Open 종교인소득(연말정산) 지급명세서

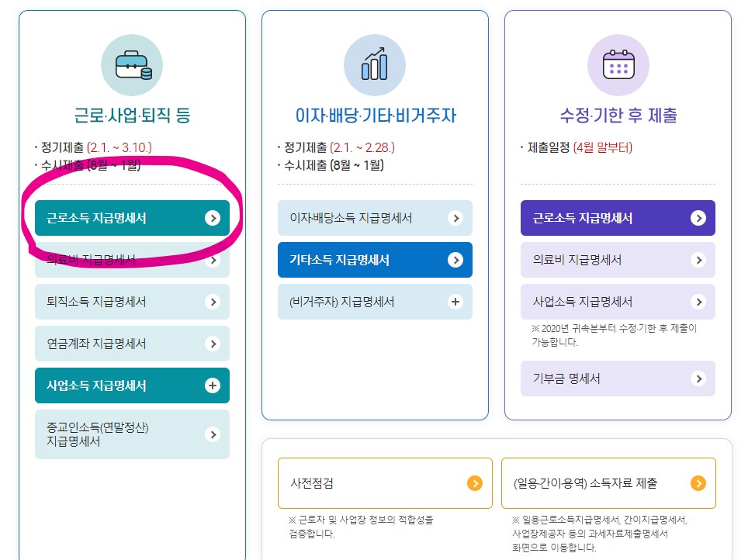(x=132, y=434)
